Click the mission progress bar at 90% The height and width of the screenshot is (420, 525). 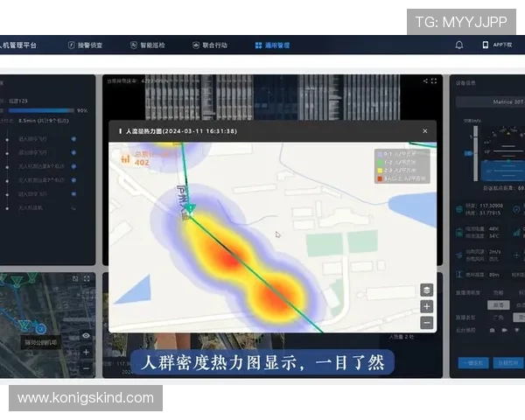(41, 110)
